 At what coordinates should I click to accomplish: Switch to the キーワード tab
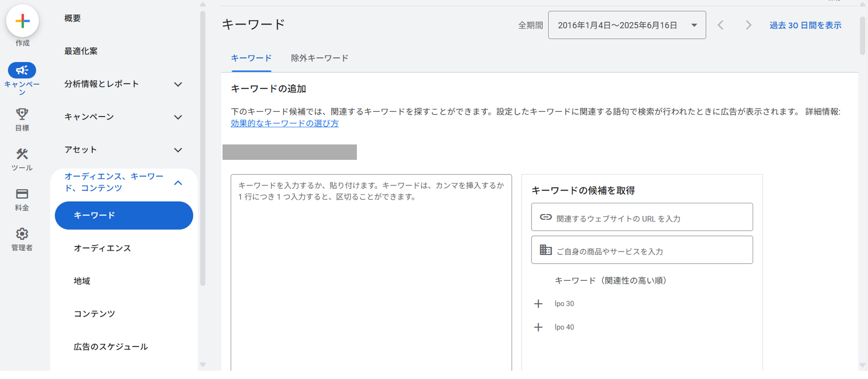[x=251, y=58]
